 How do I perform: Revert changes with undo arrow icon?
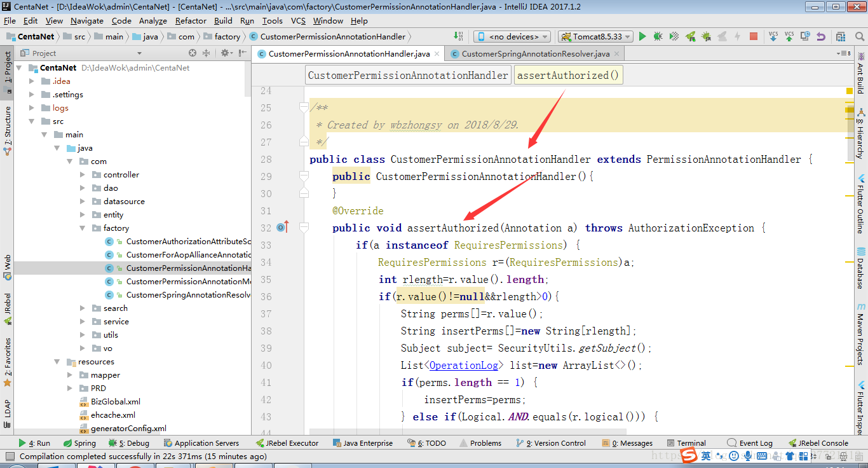(821, 37)
